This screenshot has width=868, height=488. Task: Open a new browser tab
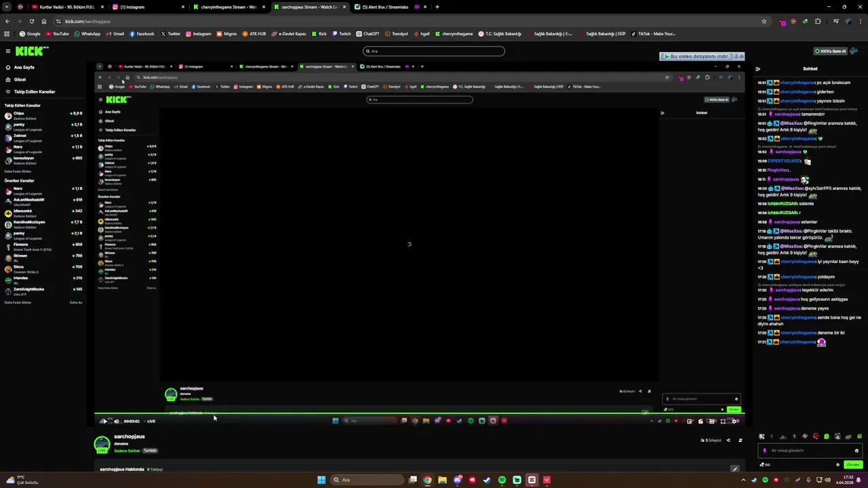click(x=437, y=7)
